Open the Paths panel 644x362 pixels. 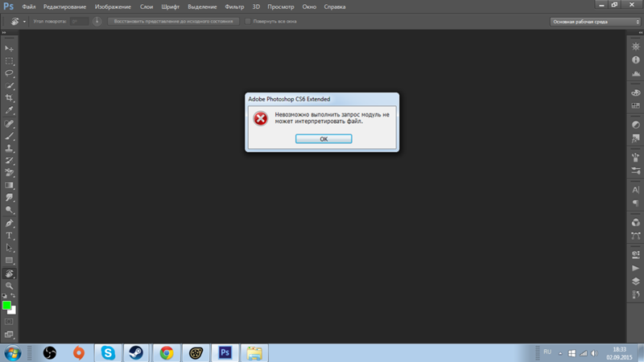[x=636, y=236]
